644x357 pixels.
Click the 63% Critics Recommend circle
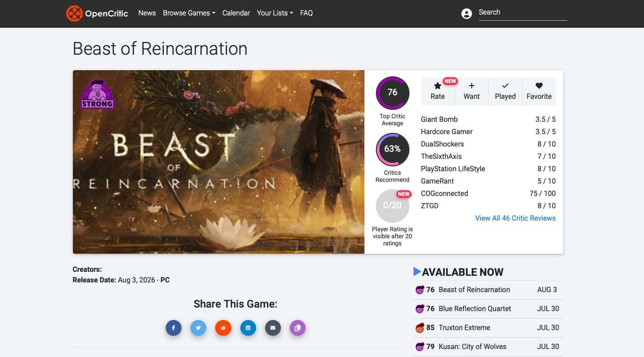click(x=392, y=149)
